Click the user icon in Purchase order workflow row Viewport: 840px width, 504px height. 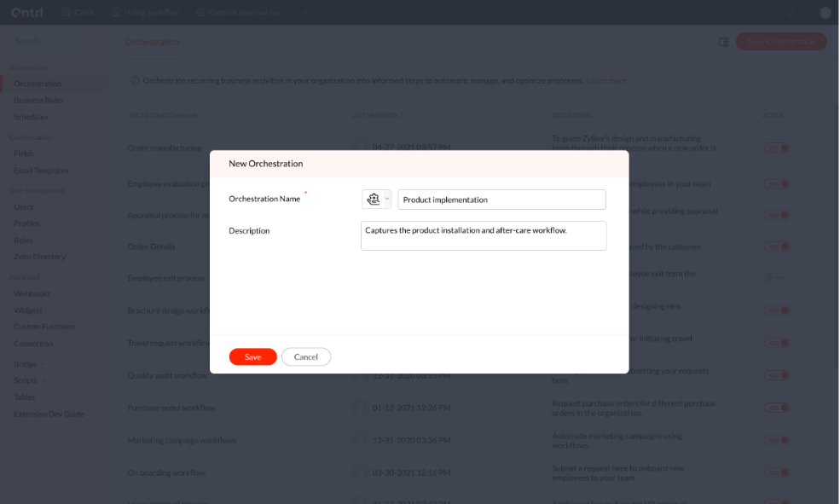click(362, 408)
